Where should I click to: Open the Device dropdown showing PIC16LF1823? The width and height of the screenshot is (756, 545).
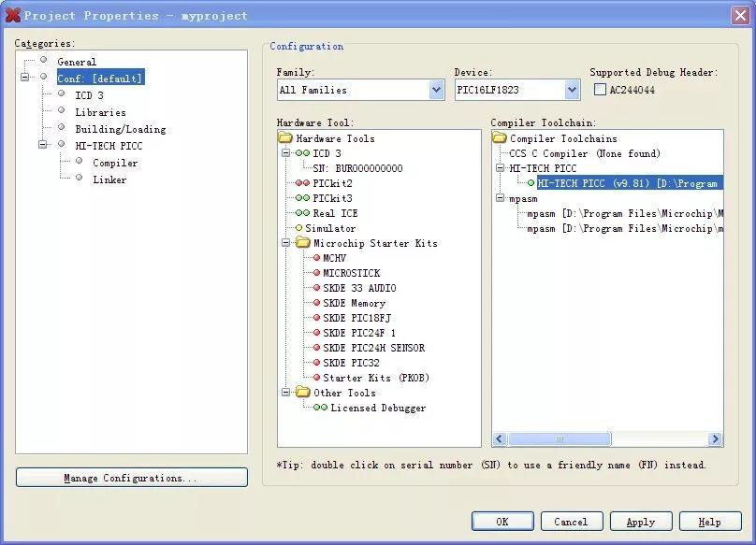click(572, 90)
